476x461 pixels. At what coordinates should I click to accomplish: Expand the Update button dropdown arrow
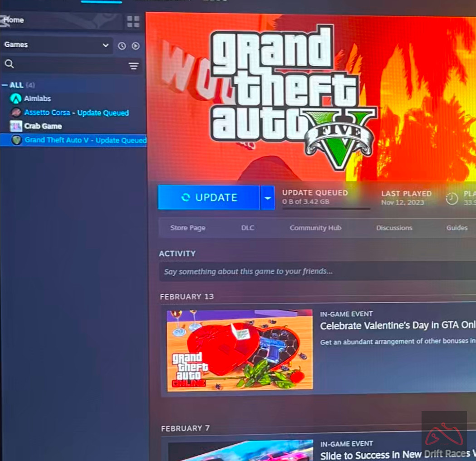coord(268,198)
